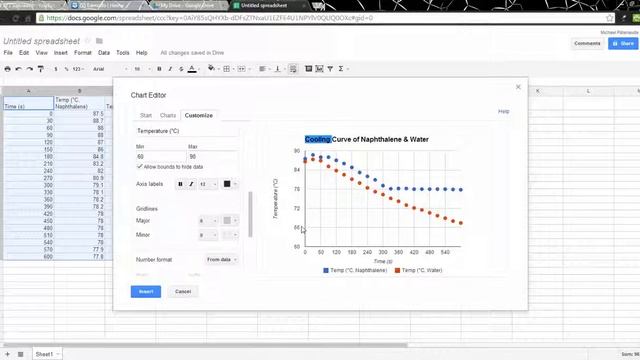
Task: Open Axis labels font size dropdown
Action: [x=208, y=184]
